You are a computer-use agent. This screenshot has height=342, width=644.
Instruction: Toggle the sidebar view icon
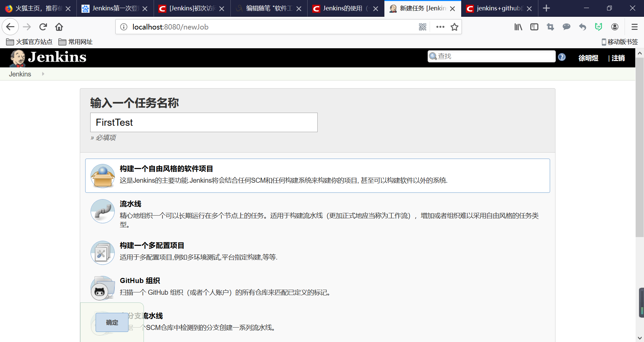[534, 27]
